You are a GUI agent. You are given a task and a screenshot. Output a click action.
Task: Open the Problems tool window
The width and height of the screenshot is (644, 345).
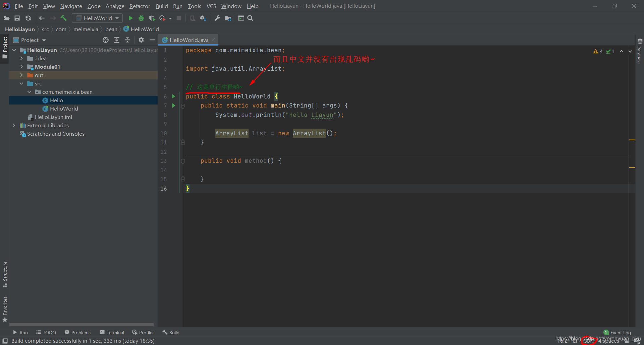pyautogui.click(x=77, y=333)
